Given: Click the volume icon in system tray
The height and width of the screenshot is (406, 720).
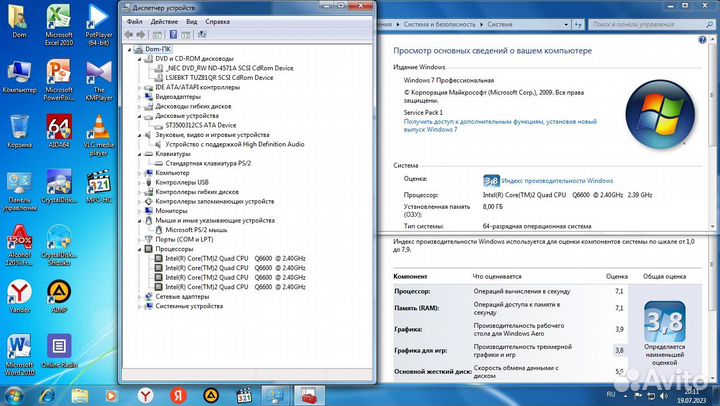Looking at the screenshot, I should tap(664, 395).
